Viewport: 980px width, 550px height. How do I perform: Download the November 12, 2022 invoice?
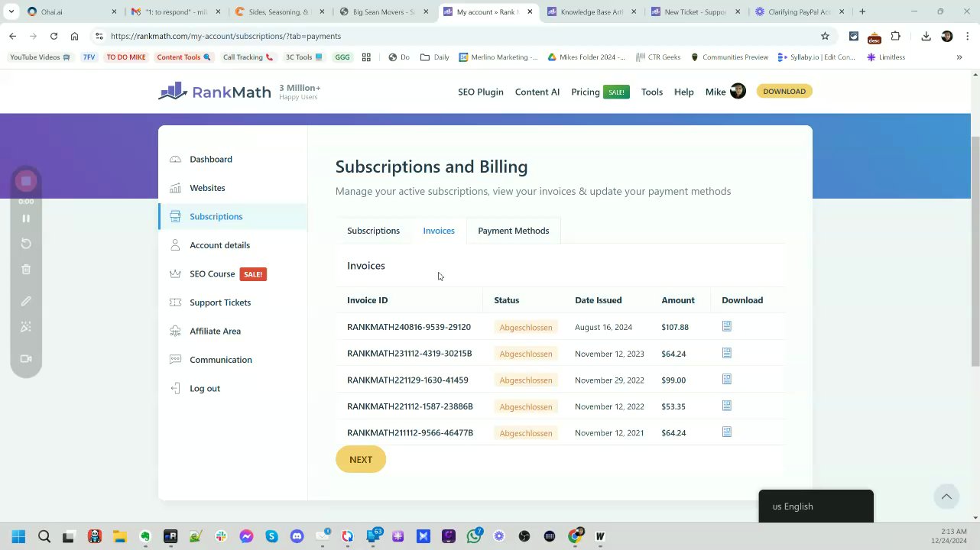[727, 406]
